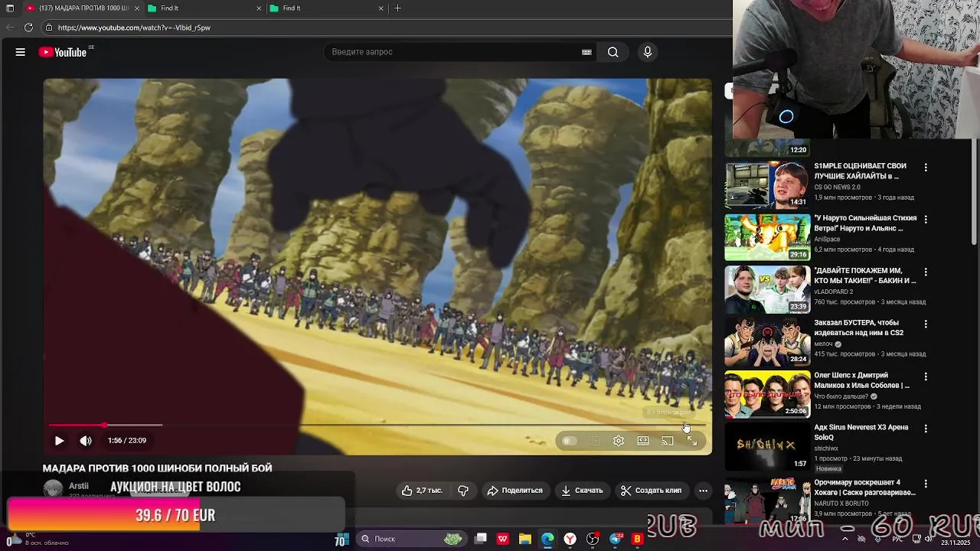Click the red progress scrubber handle
The width and height of the screenshot is (980, 551).
point(104,425)
